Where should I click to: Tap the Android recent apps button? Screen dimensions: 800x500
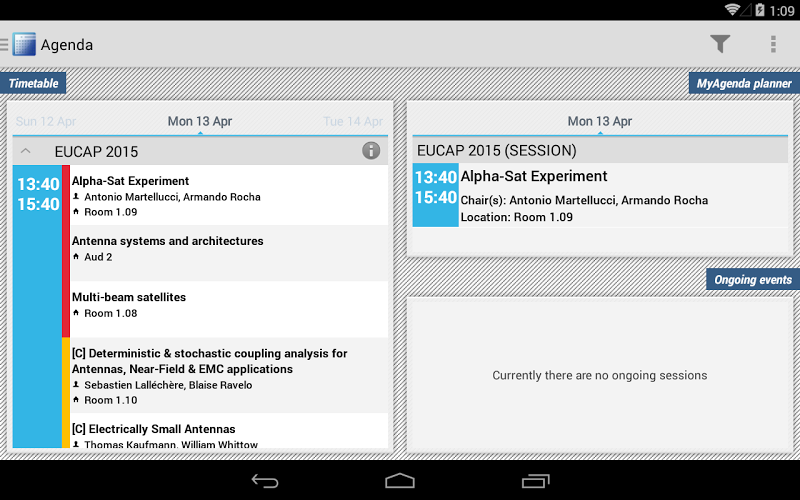535,481
